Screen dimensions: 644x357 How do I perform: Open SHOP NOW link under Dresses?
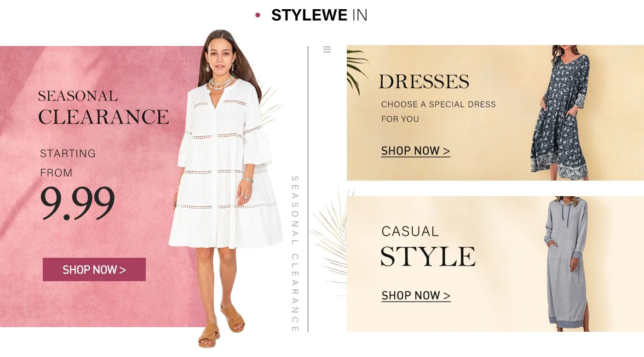(x=415, y=151)
